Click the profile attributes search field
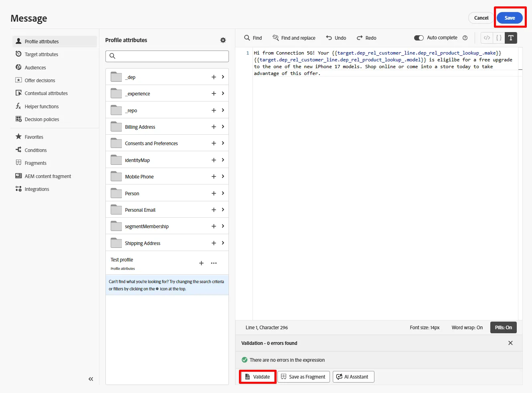The height and width of the screenshot is (393, 532). click(x=167, y=56)
